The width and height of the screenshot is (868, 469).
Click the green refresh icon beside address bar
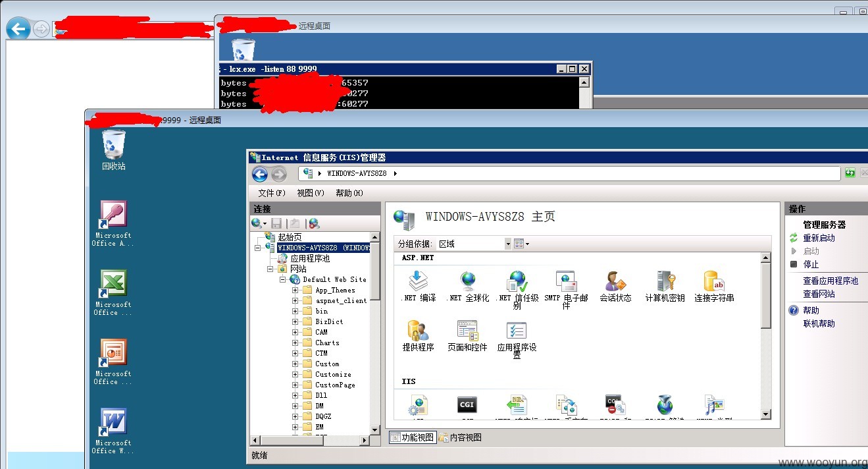[850, 173]
